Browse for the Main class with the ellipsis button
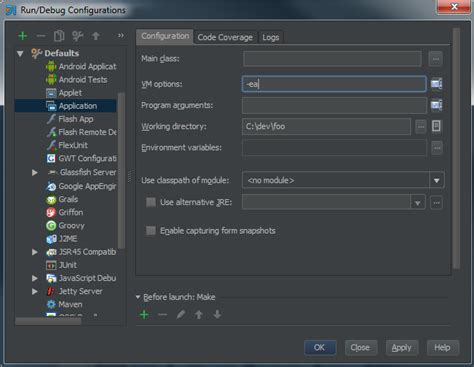 tap(435, 59)
